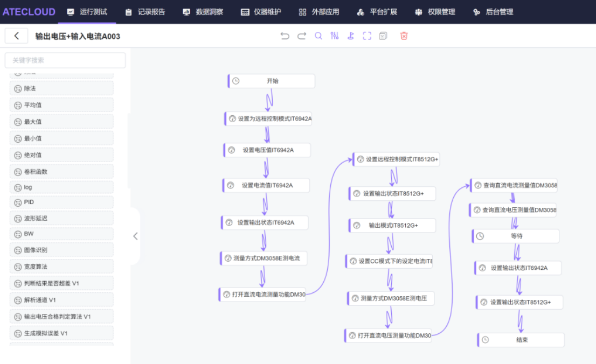Viewport: 596px width, 364px height.
Task: Select the 波形延迟 item in sidebar
Action: 61,218
